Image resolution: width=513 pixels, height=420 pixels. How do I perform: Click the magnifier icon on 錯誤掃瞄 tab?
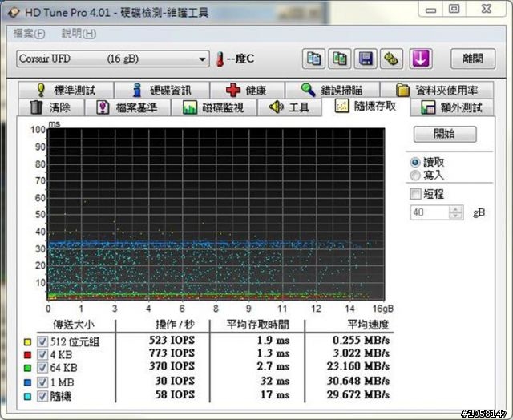point(308,90)
